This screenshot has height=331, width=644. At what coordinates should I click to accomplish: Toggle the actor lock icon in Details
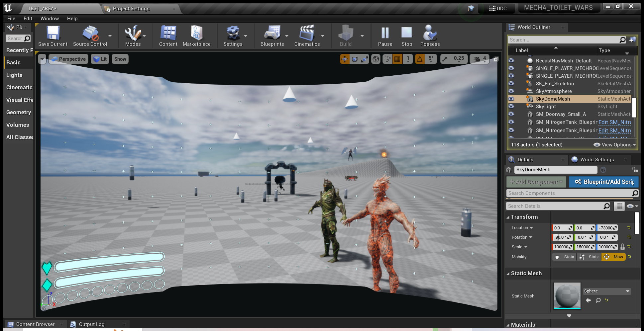pos(635,170)
